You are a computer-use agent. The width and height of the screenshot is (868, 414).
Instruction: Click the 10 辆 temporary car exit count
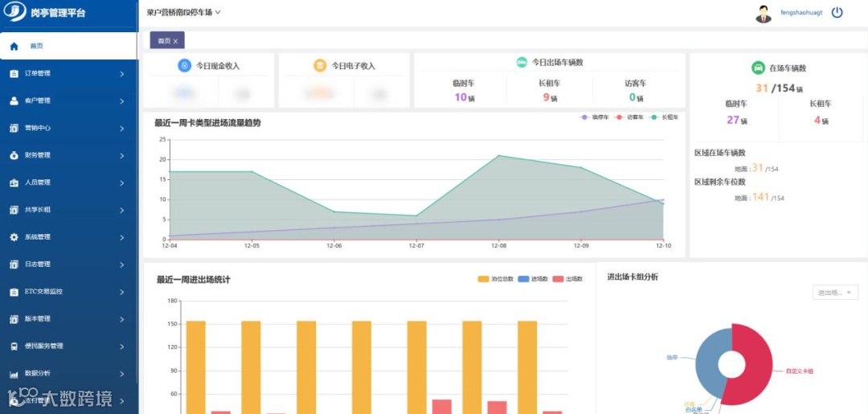coord(465,97)
